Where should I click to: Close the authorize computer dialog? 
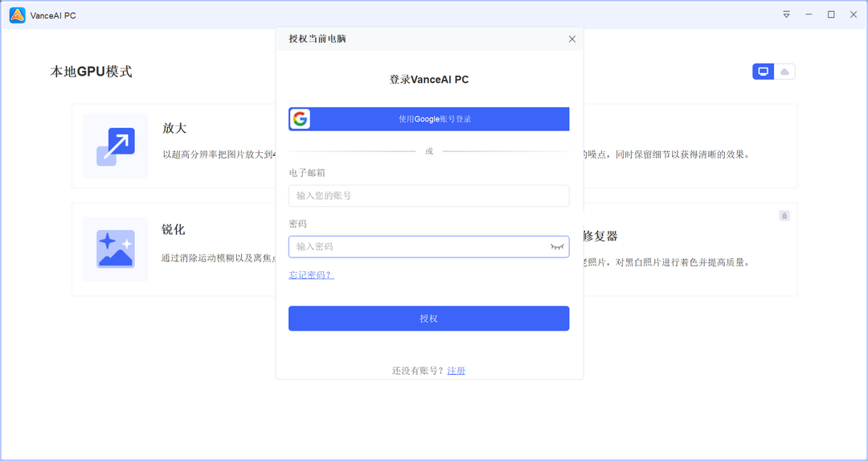pyautogui.click(x=572, y=39)
